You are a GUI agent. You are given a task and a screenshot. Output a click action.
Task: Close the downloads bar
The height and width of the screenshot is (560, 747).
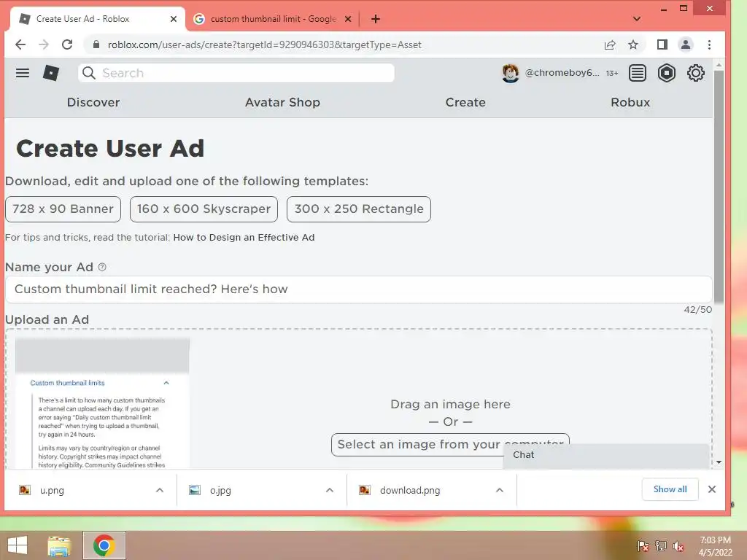pos(712,489)
